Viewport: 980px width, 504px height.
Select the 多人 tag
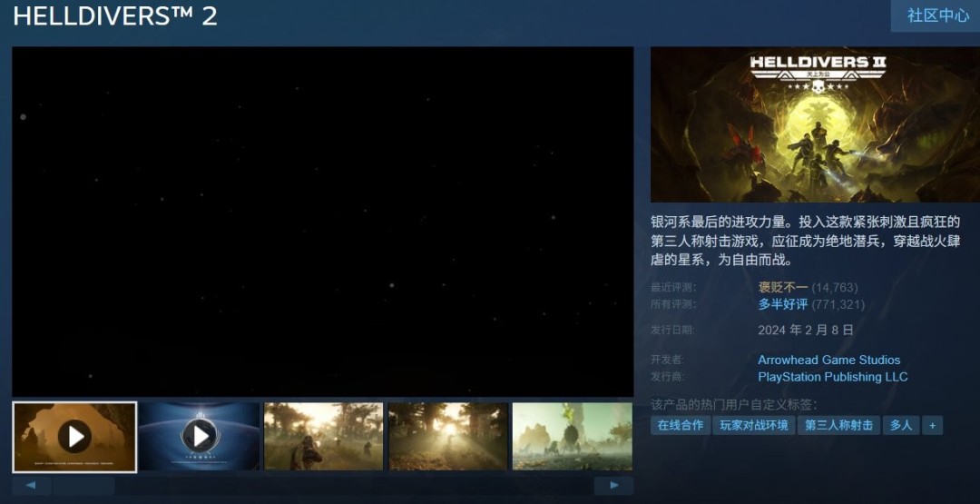(901, 425)
